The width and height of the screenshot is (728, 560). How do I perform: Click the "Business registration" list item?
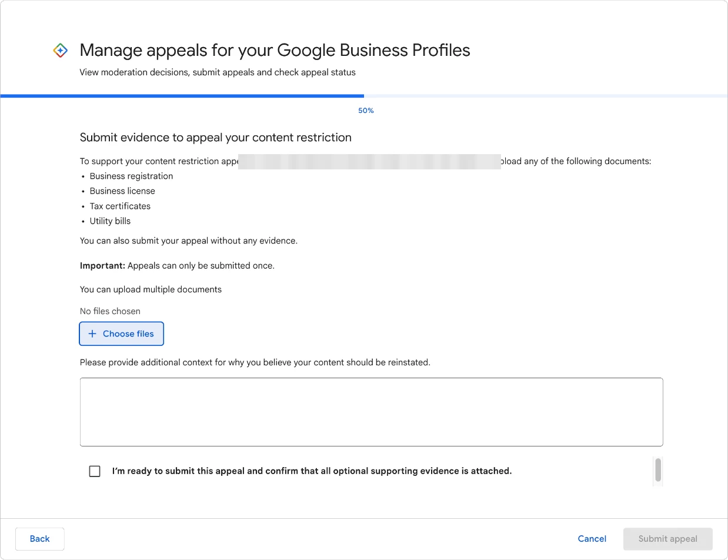click(x=131, y=176)
